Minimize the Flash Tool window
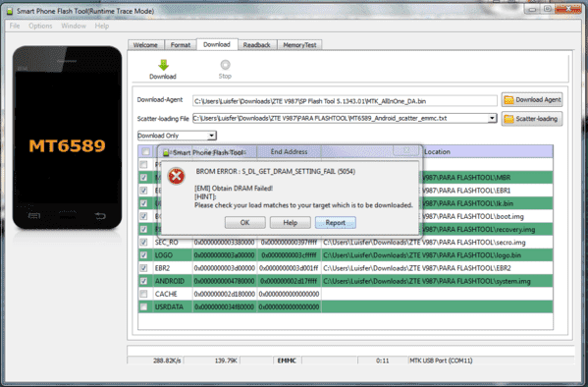Image resolution: width=588 pixels, height=387 pixels. tap(532, 9)
